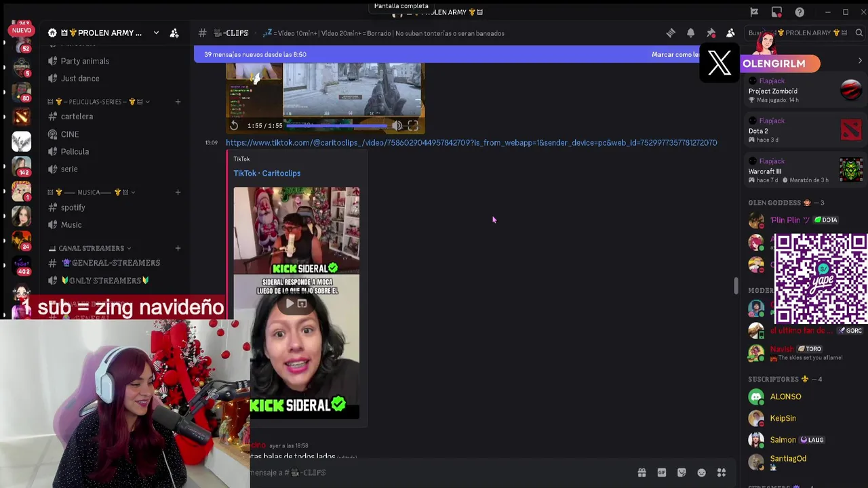Open pinned messages icon
This screenshot has width=868, height=488.
click(711, 33)
